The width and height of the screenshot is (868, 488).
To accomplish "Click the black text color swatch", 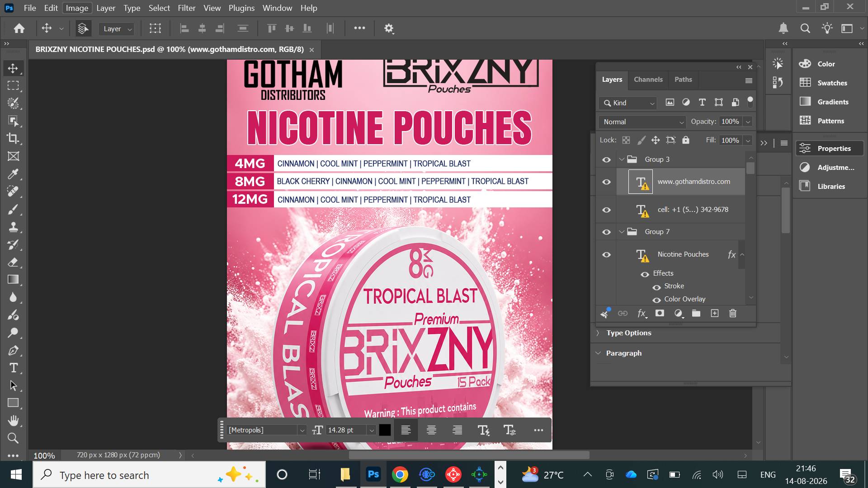I will [385, 430].
